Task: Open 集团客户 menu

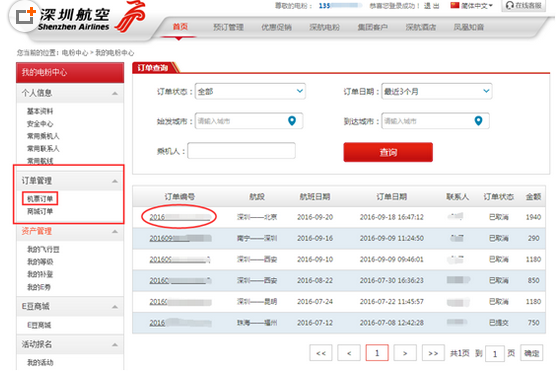Action: click(x=373, y=27)
